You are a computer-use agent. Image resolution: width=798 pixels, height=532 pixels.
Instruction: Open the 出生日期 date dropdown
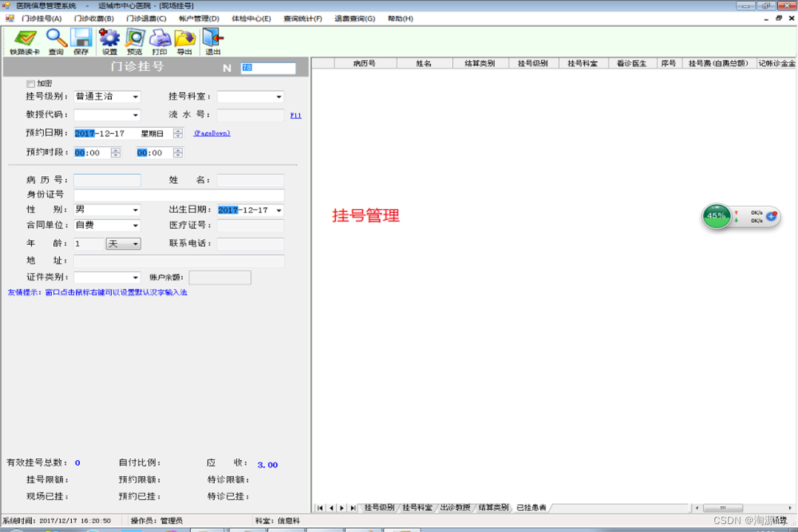[279, 210]
